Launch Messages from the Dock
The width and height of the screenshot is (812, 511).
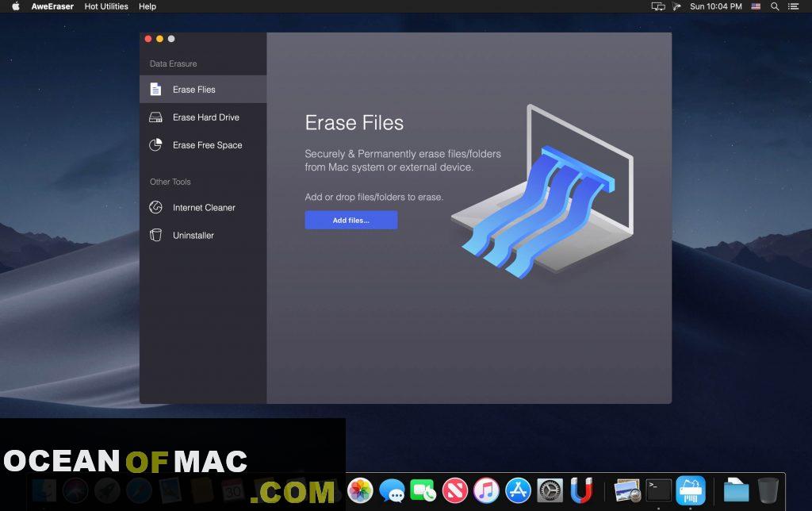(x=392, y=490)
